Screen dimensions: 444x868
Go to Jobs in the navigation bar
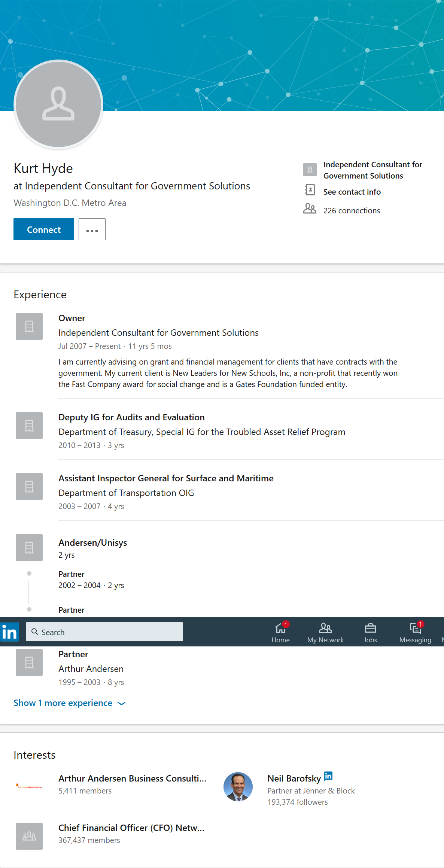(370, 633)
